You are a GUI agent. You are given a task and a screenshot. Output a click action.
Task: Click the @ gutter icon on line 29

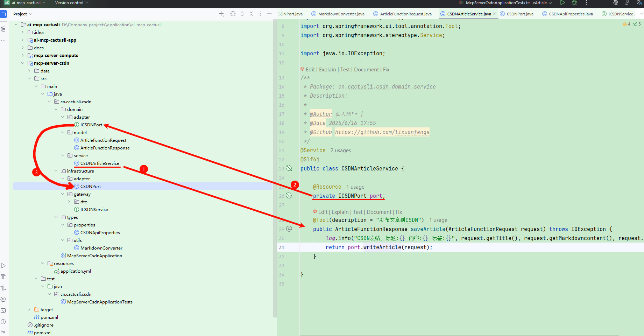(x=289, y=229)
